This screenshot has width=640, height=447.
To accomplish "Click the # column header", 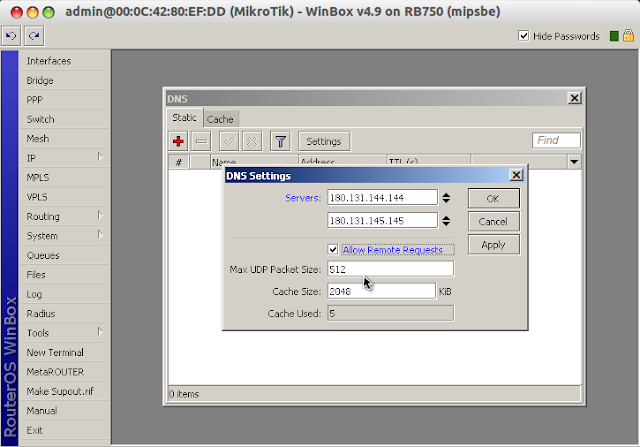I will (x=178, y=162).
